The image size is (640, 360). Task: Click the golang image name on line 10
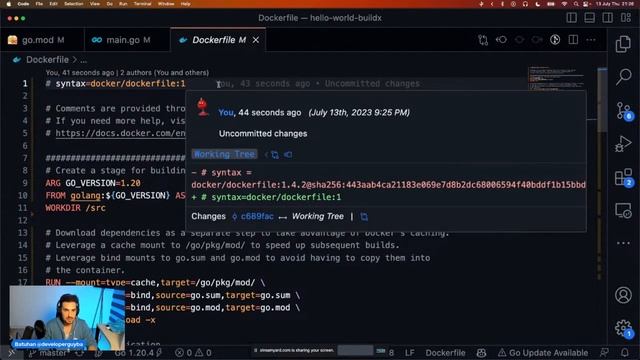[85, 196]
